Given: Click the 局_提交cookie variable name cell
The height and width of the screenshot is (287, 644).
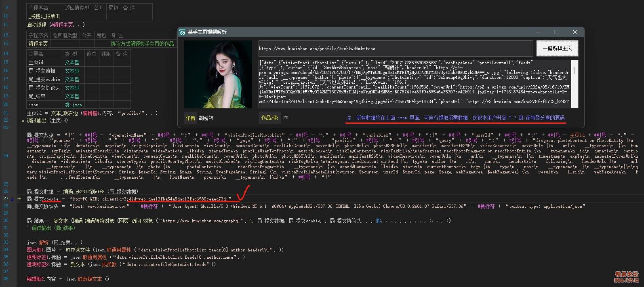Looking at the screenshot, I should [44, 79].
